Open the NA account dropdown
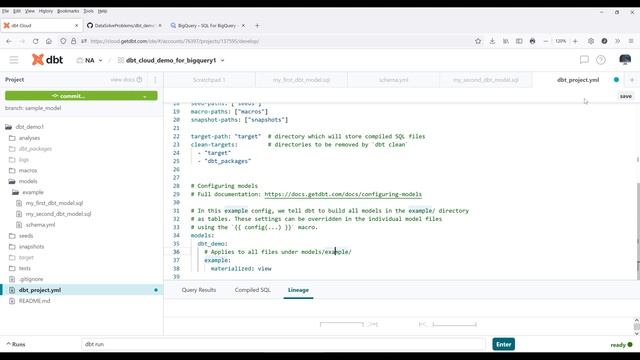This screenshot has height=360, width=640. 89,60
